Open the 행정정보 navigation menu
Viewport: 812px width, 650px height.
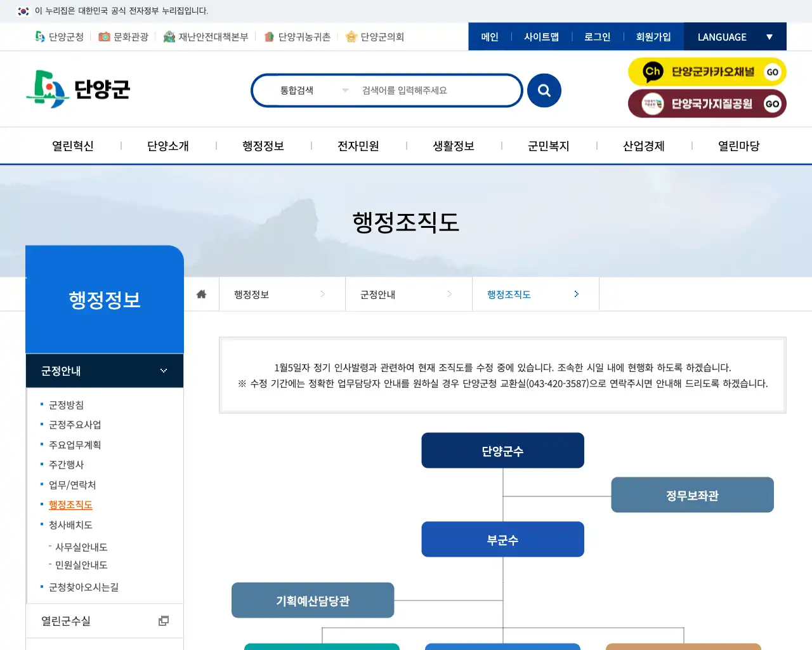tap(263, 145)
